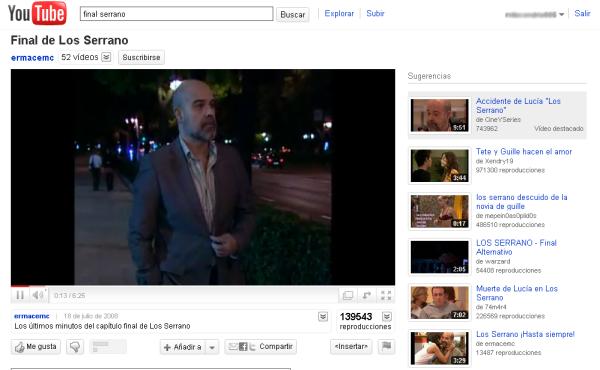Open thumbnail of Accidente de Lucía video
Screen dimensions: 600x370
pyautogui.click(x=439, y=115)
